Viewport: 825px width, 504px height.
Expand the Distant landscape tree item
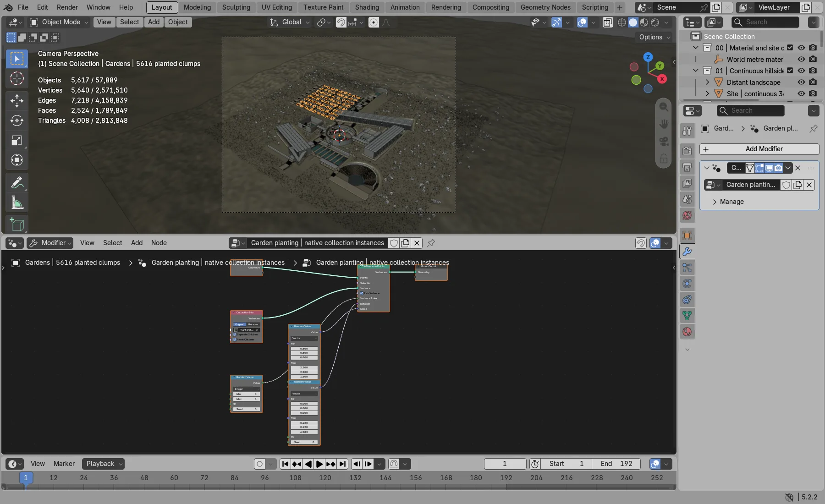[x=707, y=82]
